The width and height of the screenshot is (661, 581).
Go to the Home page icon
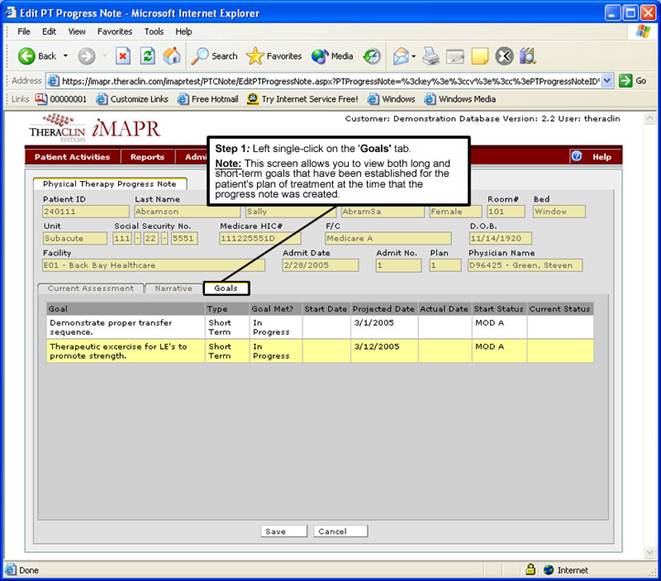[x=172, y=56]
